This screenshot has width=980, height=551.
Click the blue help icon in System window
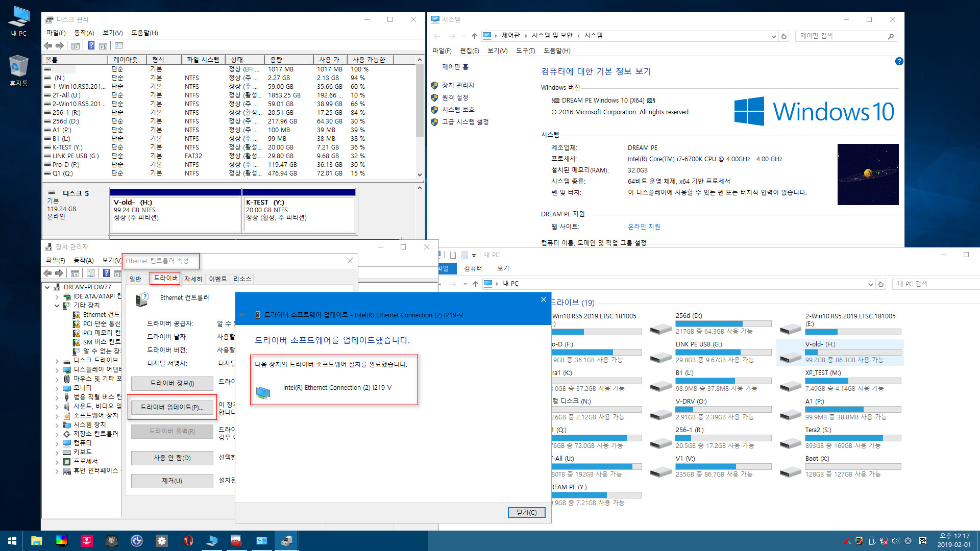point(899,61)
